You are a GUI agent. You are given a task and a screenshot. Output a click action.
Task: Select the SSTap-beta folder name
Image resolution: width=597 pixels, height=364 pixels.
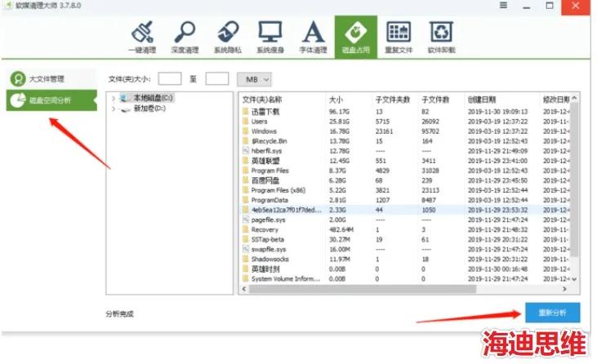point(268,240)
